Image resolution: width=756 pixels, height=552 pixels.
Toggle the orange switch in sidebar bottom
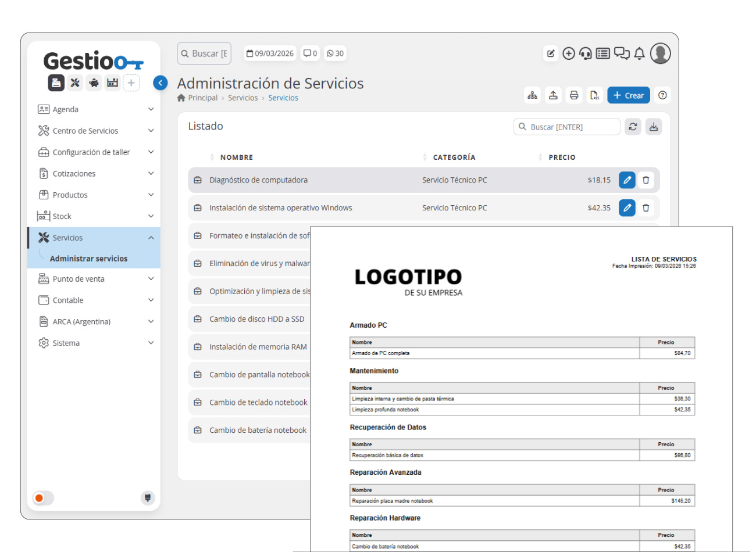pos(43,498)
